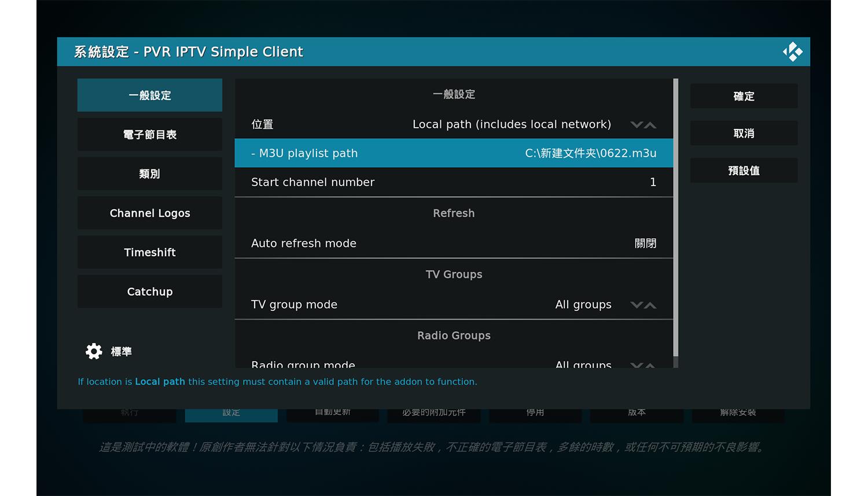Click the 這是測試中的軟體 disclaimer in the background window

tap(432, 447)
